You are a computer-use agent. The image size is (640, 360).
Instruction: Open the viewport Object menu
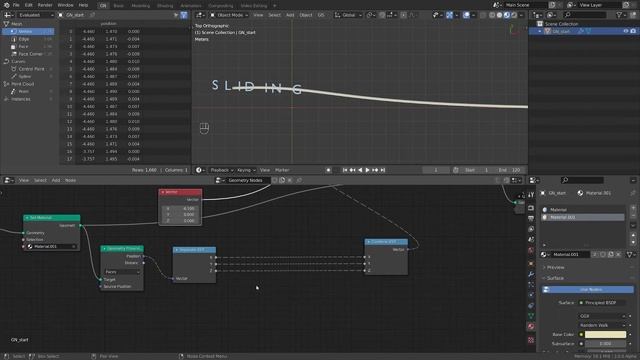pos(306,15)
